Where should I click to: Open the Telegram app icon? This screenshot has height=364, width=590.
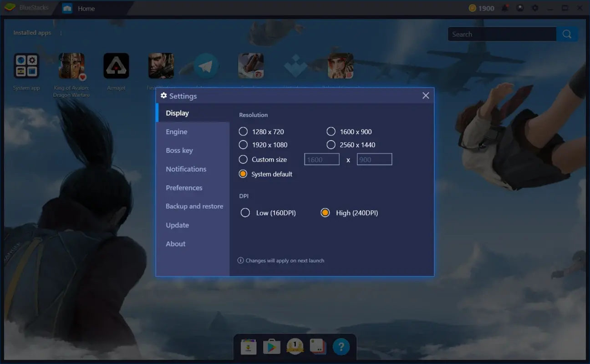pos(206,65)
